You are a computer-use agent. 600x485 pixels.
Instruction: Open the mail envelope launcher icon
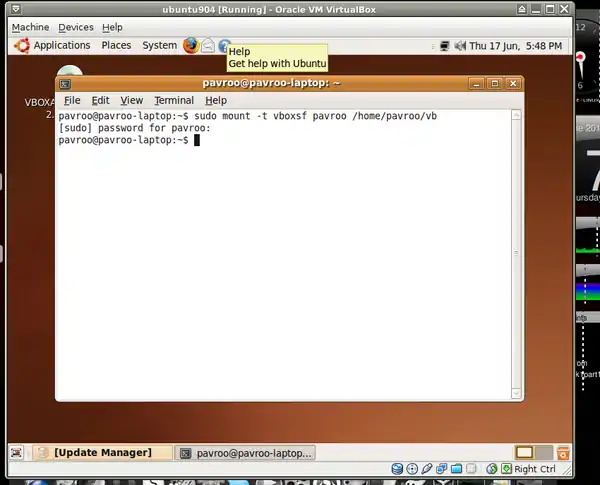(x=208, y=45)
